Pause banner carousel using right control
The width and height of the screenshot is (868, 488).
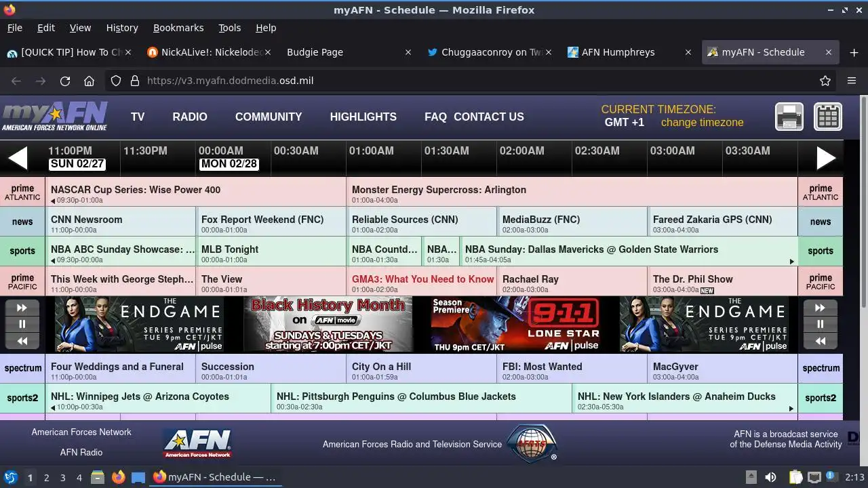coord(820,324)
